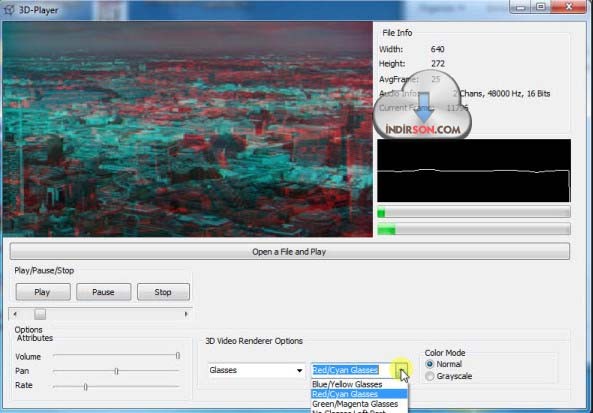
Task: Click the 3D-Player title bar icon
Action: pos(8,10)
